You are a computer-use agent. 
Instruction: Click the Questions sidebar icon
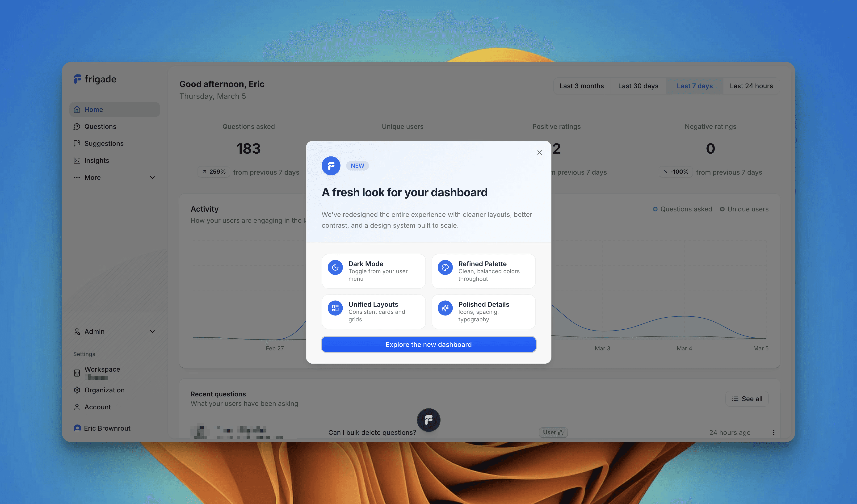tap(77, 126)
